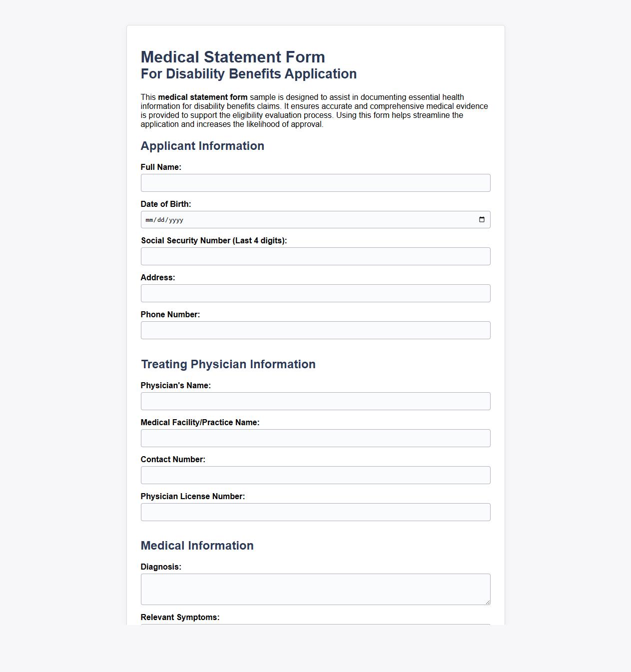631x672 pixels.
Task: Click the Full Name input field
Action: click(315, 183)
